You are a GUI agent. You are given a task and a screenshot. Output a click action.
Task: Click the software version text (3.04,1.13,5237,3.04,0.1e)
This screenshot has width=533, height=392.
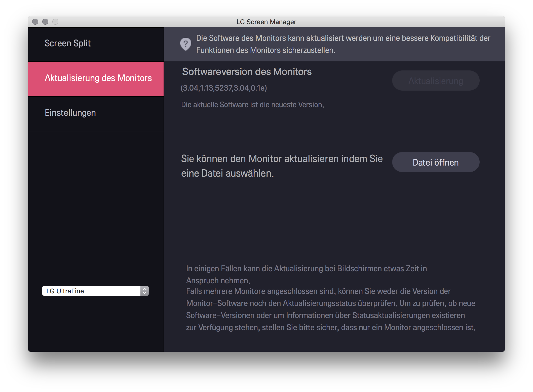[224, 88]
